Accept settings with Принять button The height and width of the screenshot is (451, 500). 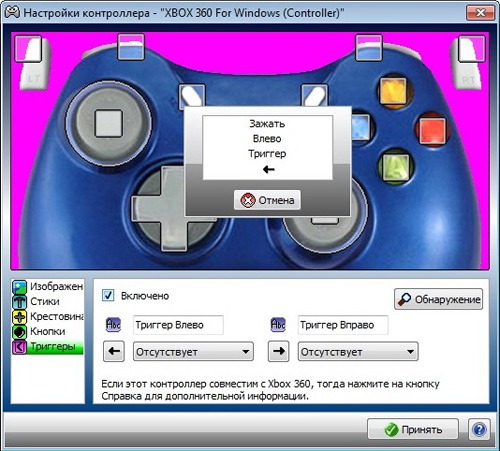(x=413, y=429)
